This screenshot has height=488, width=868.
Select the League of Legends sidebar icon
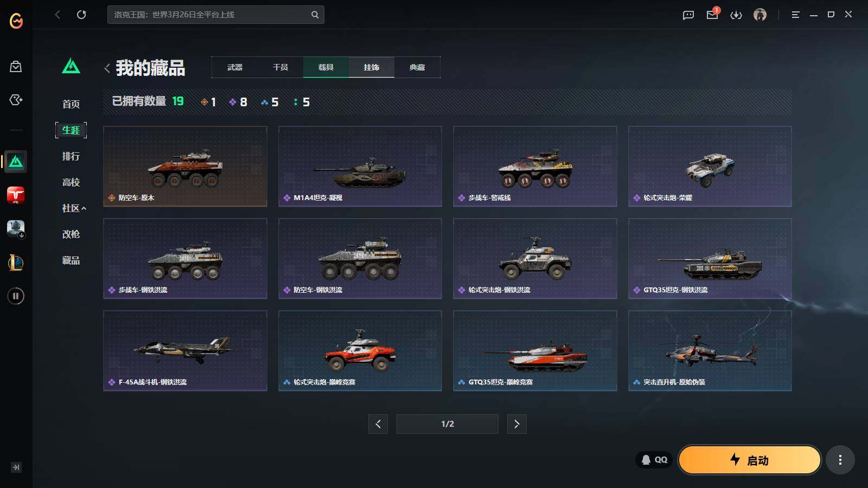tap(16, 262)
